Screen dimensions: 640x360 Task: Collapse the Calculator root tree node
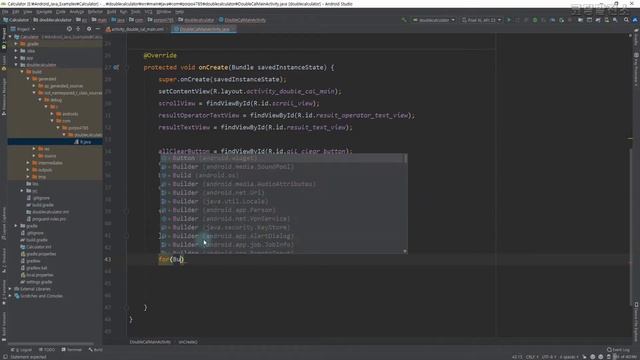10,37
